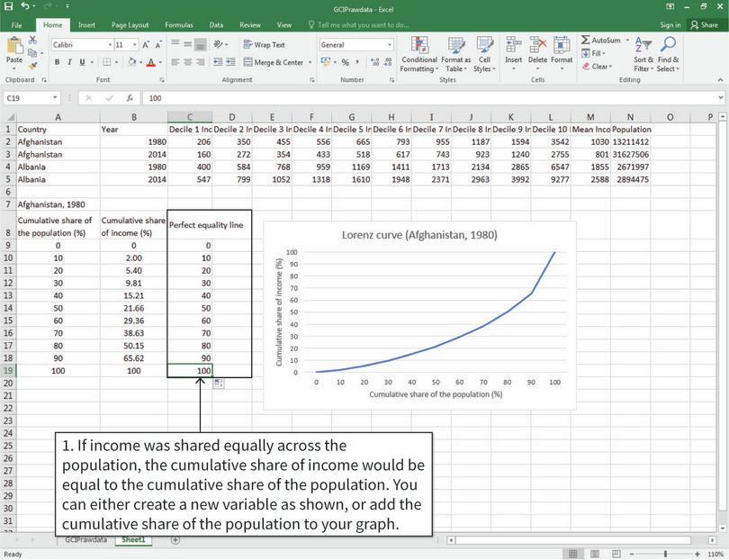Switch to the Insert ribbon tab

click(86, 25)
